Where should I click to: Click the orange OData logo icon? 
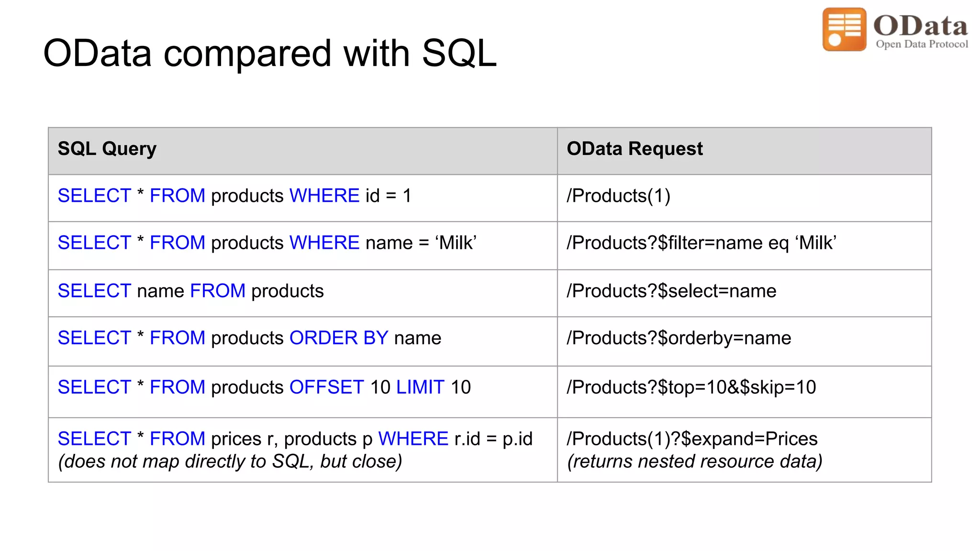844,29
